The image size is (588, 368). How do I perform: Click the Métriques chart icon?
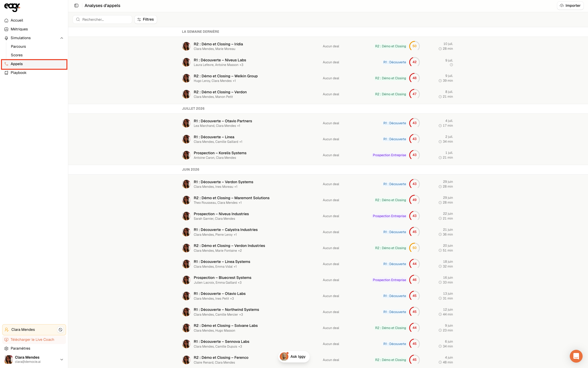pyautogui.click(x=6, y=29)
